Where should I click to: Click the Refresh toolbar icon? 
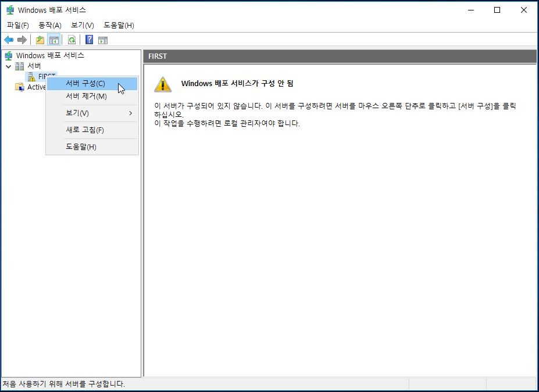[72, 40]
